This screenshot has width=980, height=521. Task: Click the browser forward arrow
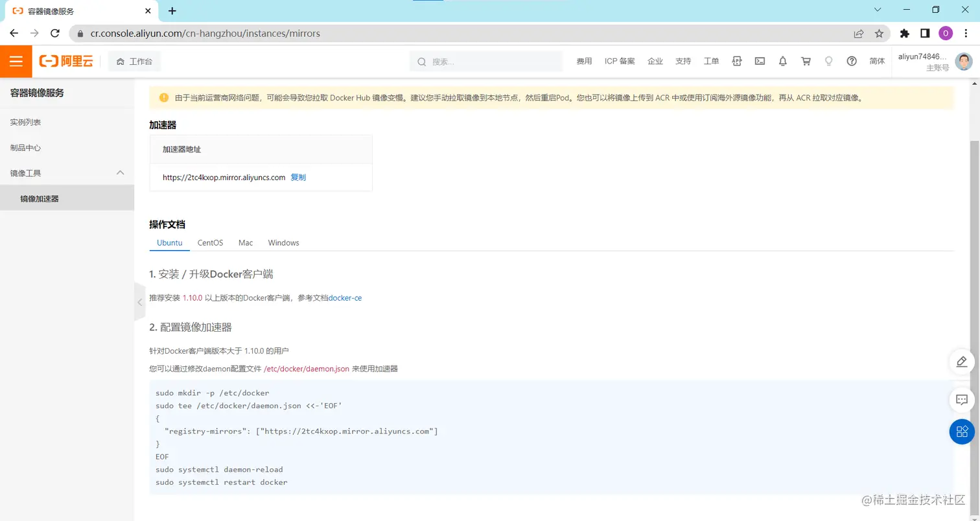pyautogui.click(x=34, y=33)
